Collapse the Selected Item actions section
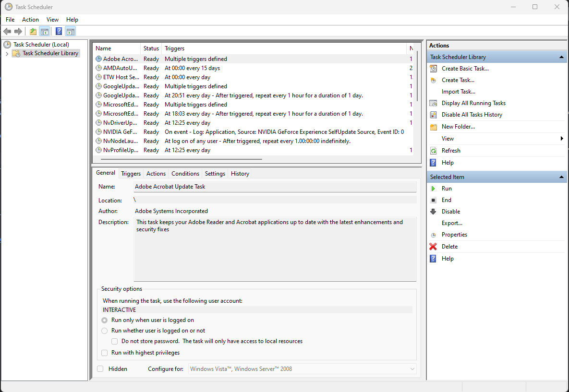The image size is (569, 392). click(x=561, y=177)
